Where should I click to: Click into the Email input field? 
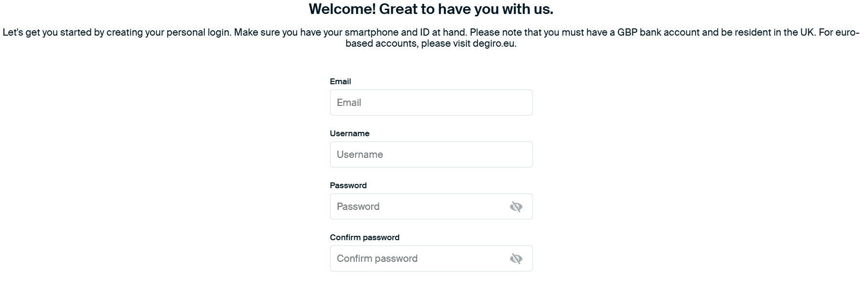click(x=430, y=102)
